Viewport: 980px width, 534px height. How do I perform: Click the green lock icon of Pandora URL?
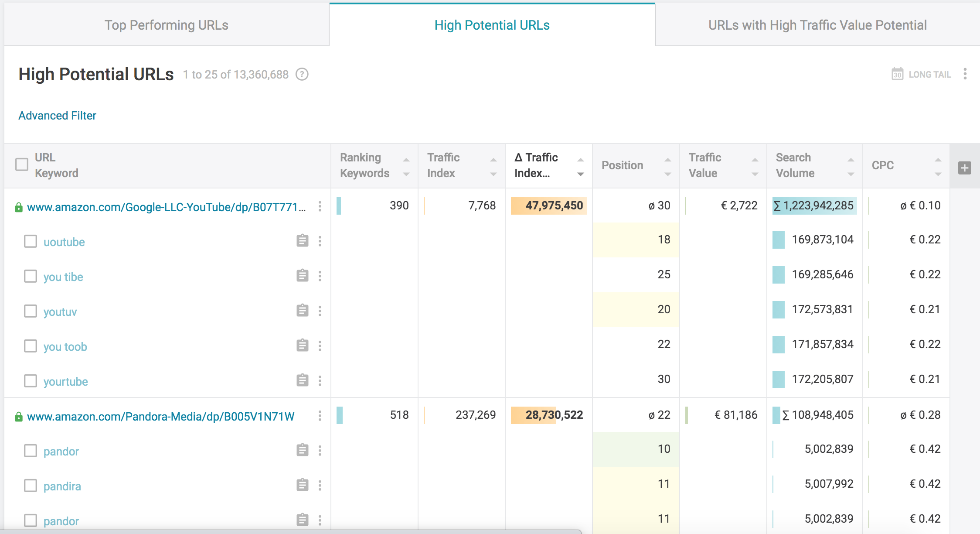(18, 417)
